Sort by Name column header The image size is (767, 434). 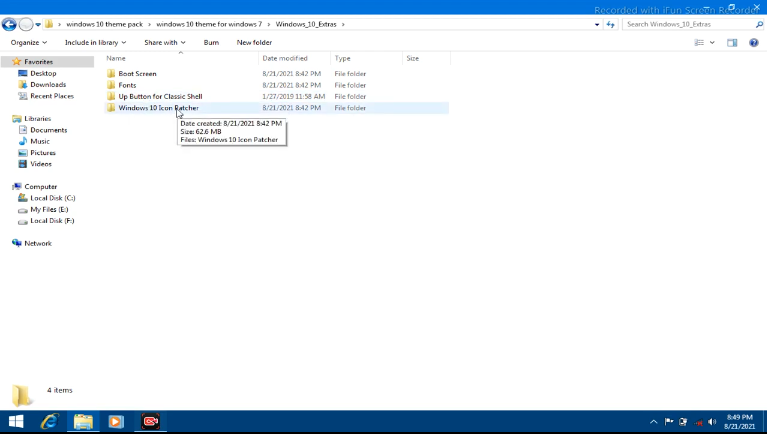pyautogui.click(x=181, y=58)
